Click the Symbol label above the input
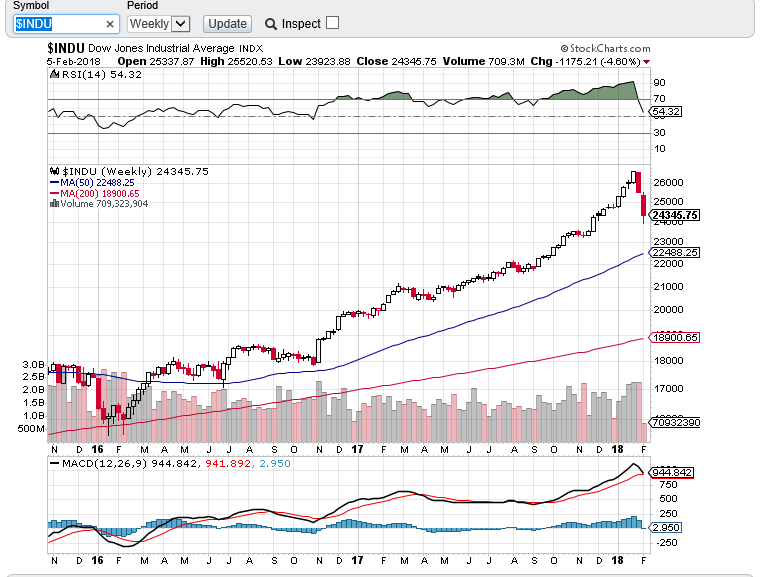760x577 pixels. pyautogui.click(x=31, y=5)
